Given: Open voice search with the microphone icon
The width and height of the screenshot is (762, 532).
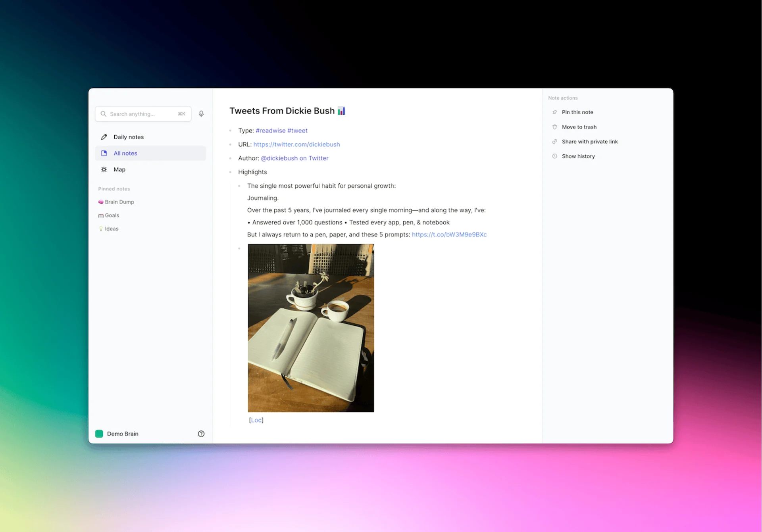Looking at the screenshot, I should click(x=201, y=113).
